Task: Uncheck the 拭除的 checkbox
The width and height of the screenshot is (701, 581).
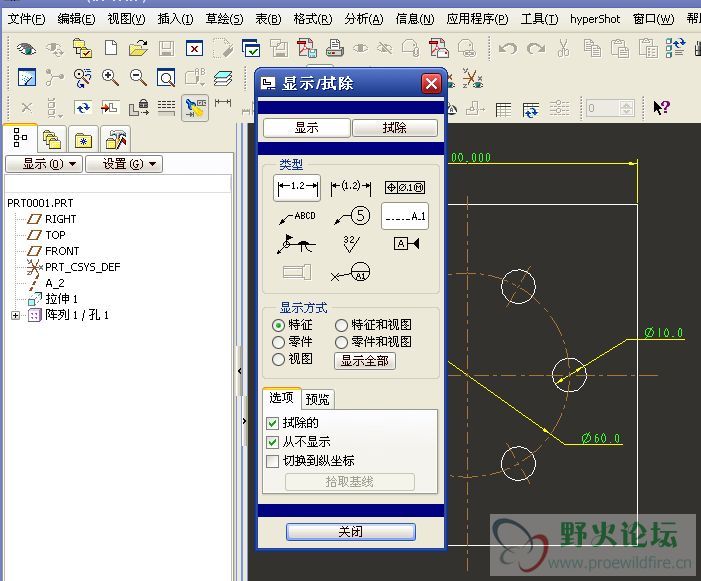Action: [272, 423]
